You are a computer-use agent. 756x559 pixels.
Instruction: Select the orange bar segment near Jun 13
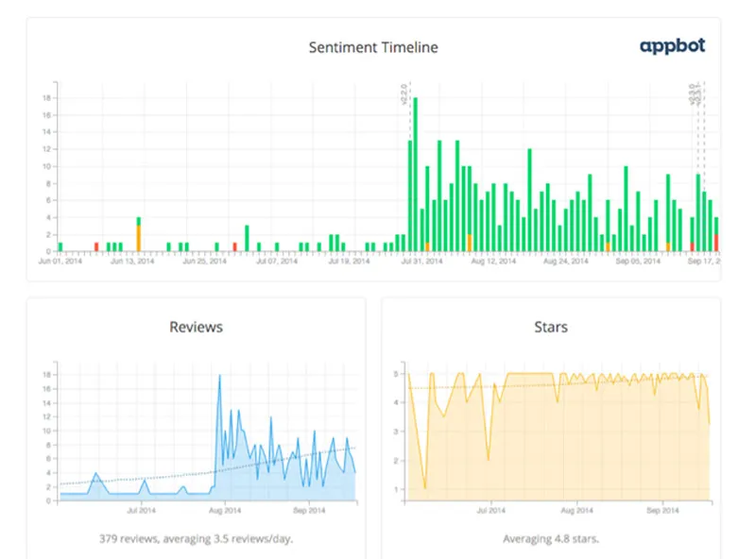[x=139, y=237]
